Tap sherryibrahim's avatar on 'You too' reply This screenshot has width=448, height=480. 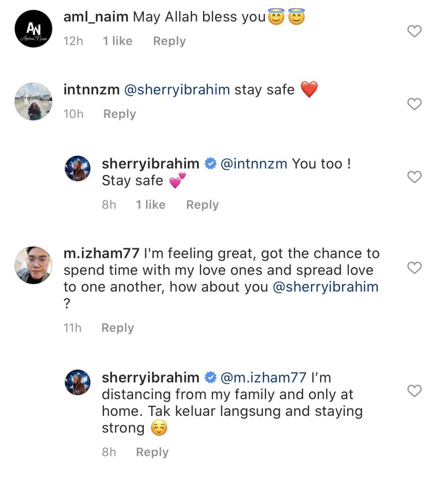pyautogui.click(x=77, y=169)
